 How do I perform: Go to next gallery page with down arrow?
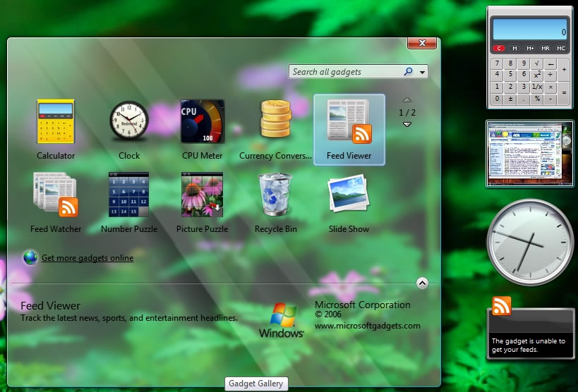point(407,125)
